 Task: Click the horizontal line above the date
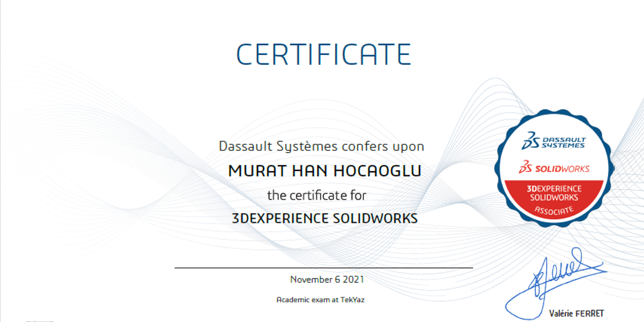(x=324, y=268)
